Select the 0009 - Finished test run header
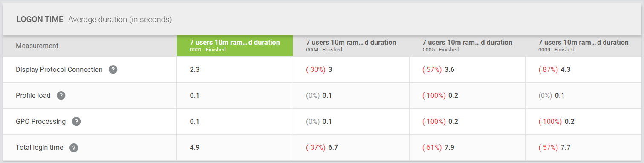This screenshot has height=163, width=644. point(583,46)
